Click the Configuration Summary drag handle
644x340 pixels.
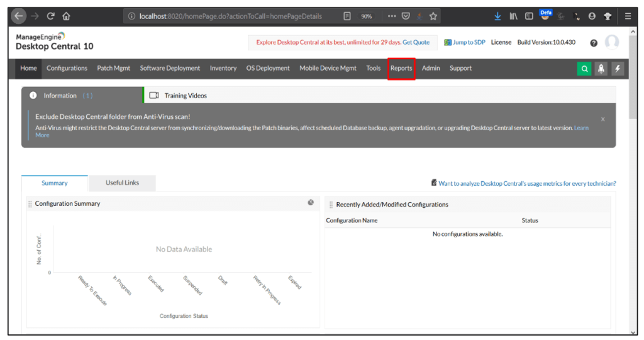30,204
